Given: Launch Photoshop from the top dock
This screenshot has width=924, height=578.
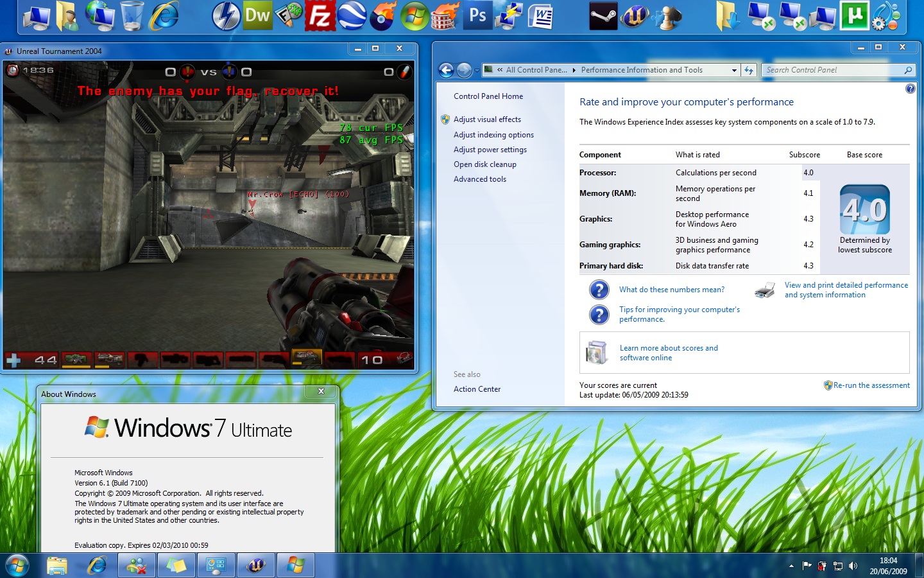Looking at the screenshot, I should tap(477, 16).
